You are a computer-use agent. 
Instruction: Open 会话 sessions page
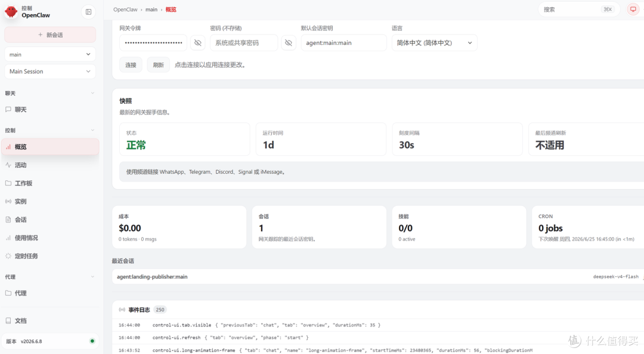pos(50,220)
